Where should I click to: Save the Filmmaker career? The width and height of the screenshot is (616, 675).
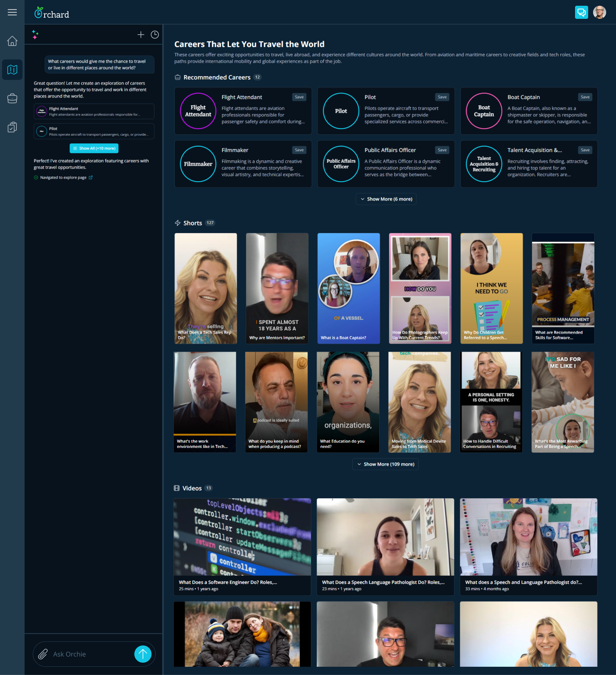[299, 150]
